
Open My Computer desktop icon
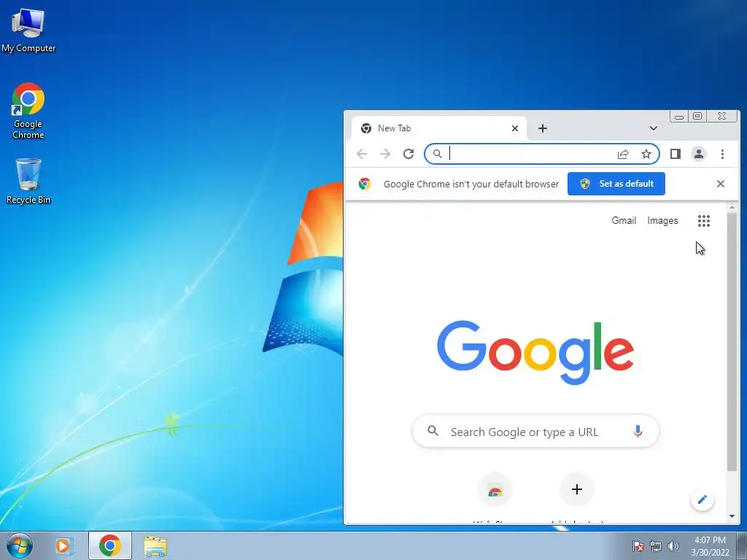coord(28,29)
